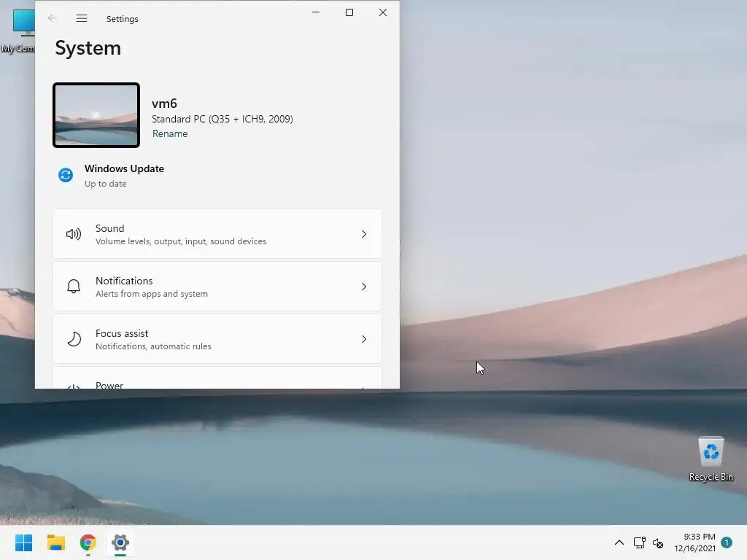Show hidden system tray icons
The height and width of the screenshot is (560, 747).
point(619,542)
